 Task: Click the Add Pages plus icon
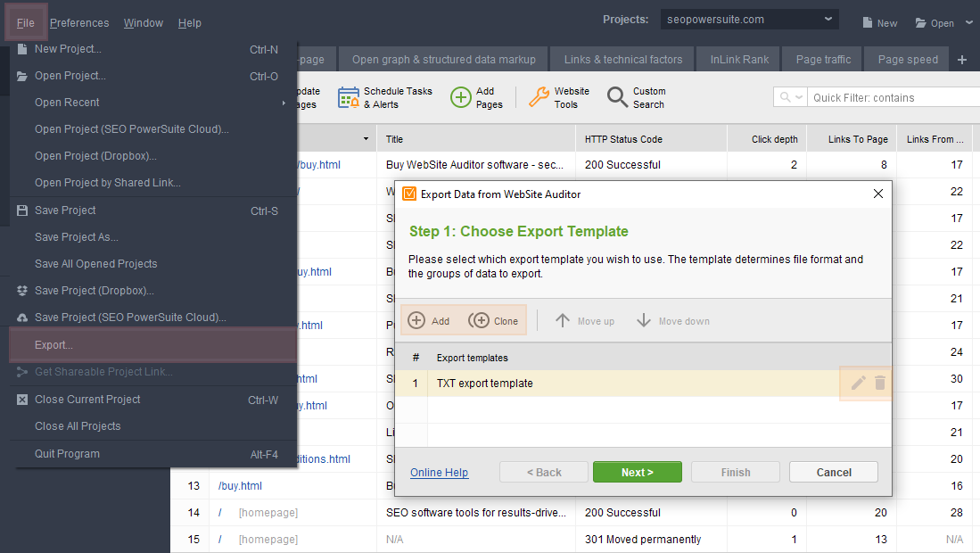[461, 97]
